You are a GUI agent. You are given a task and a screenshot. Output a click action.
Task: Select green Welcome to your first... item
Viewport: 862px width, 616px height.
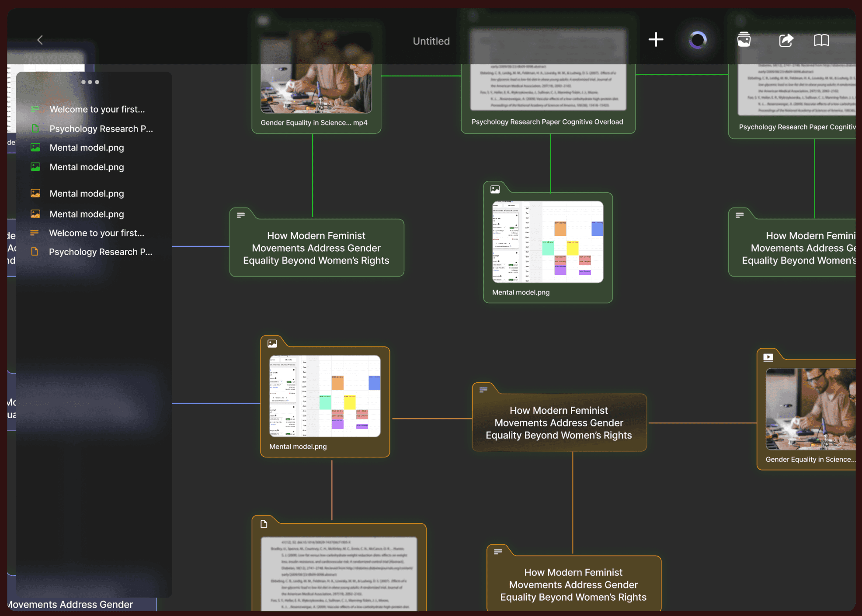[97, 109]
